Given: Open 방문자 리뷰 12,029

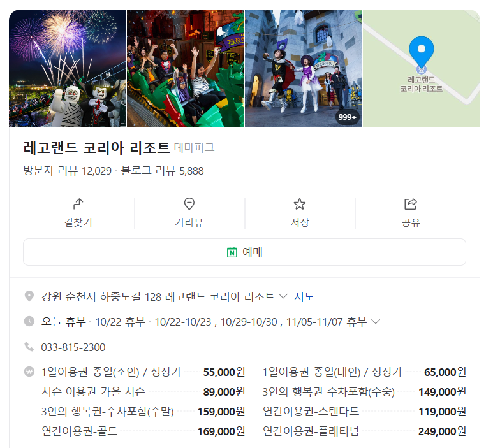Looking at the screenshot, I should tap(68, 171).
